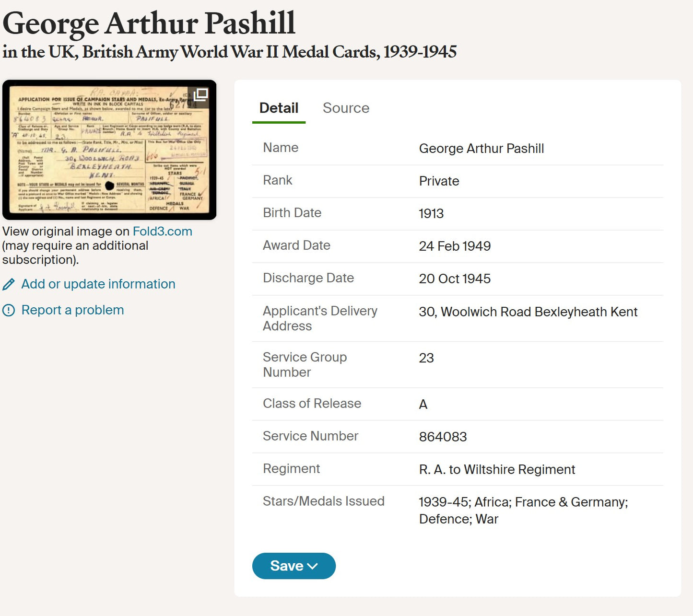The width and height of the screenshot is (693, 616).
Task: Click the report problem alert icon
Action: coord(9,310)
